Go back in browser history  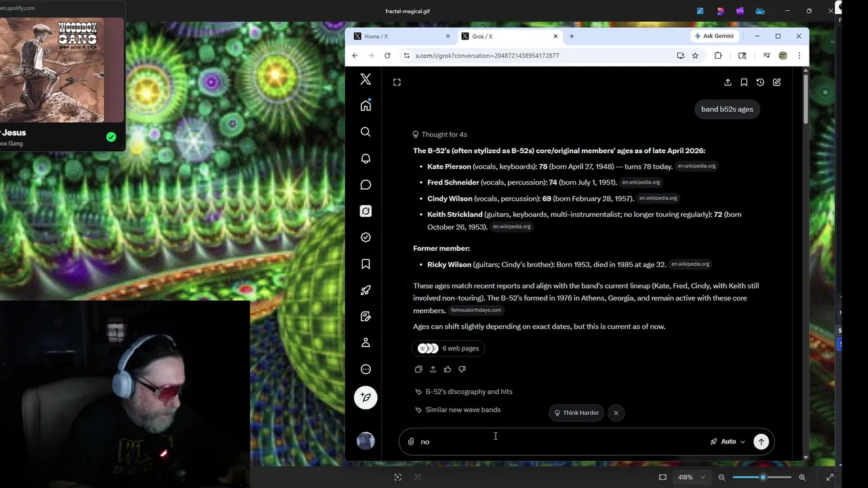[355, 56]
